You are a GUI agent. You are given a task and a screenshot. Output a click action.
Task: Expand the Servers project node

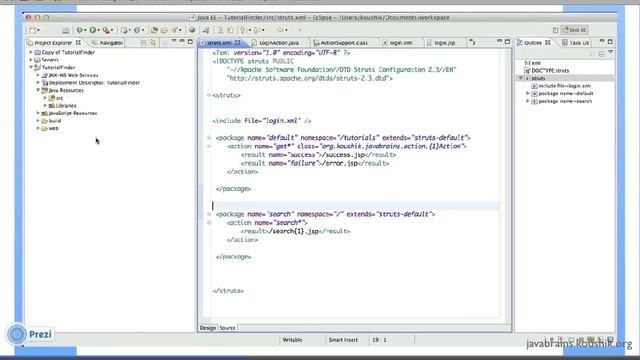point(31,60)
